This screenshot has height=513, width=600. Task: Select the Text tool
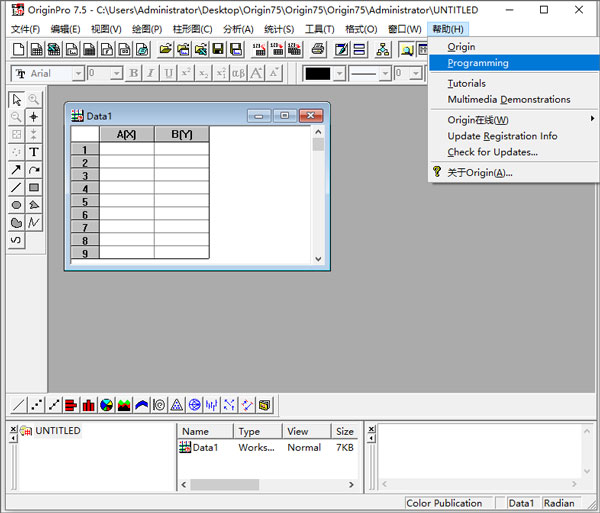coord(34,152)
